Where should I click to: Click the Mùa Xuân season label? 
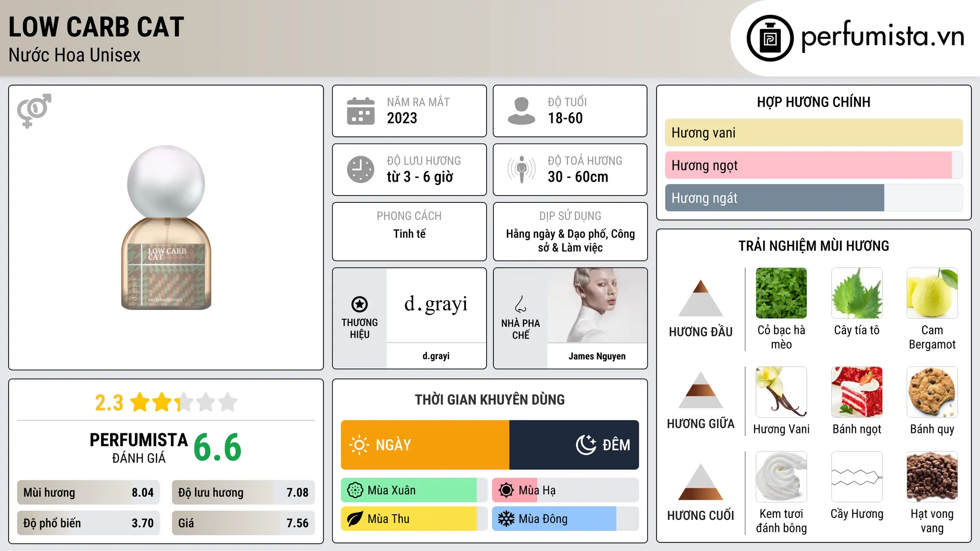(391, 490)
